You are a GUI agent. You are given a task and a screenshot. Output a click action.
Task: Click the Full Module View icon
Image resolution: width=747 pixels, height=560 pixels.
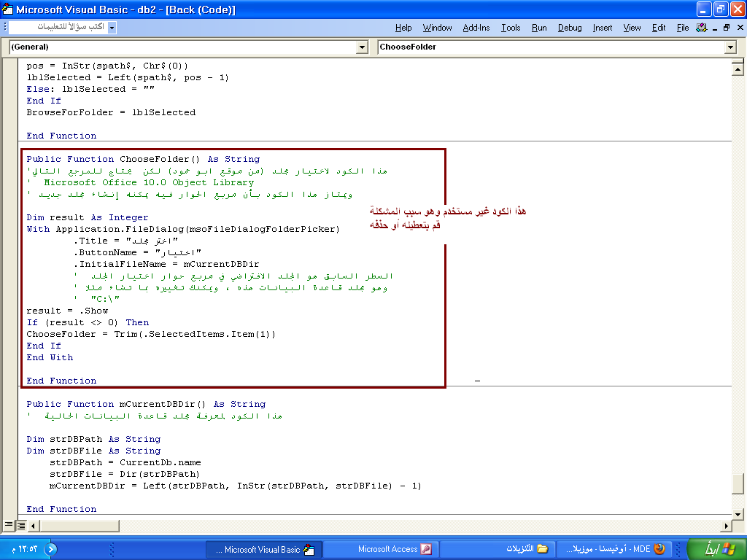pyautogui.click(x=21, y=525)
